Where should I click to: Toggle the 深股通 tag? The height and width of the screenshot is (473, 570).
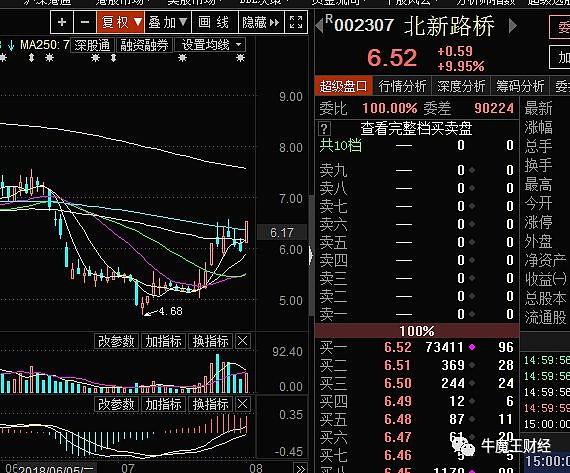coord(92,45)
